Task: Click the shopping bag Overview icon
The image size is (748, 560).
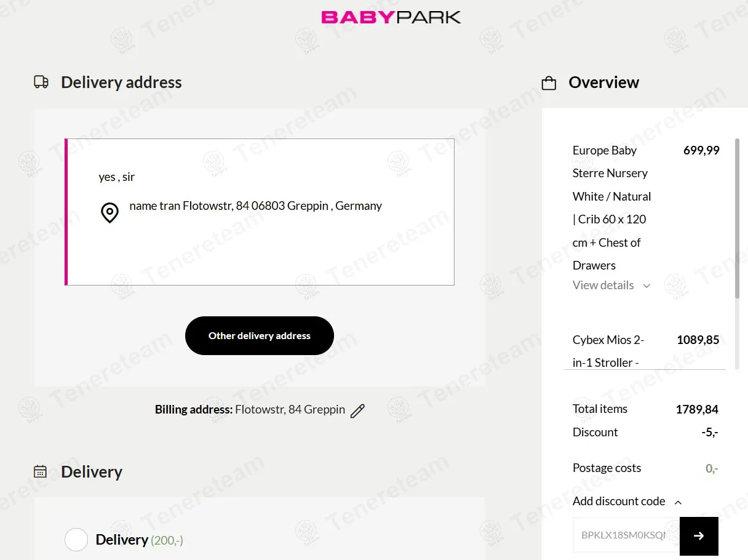Action: (549, 83)
